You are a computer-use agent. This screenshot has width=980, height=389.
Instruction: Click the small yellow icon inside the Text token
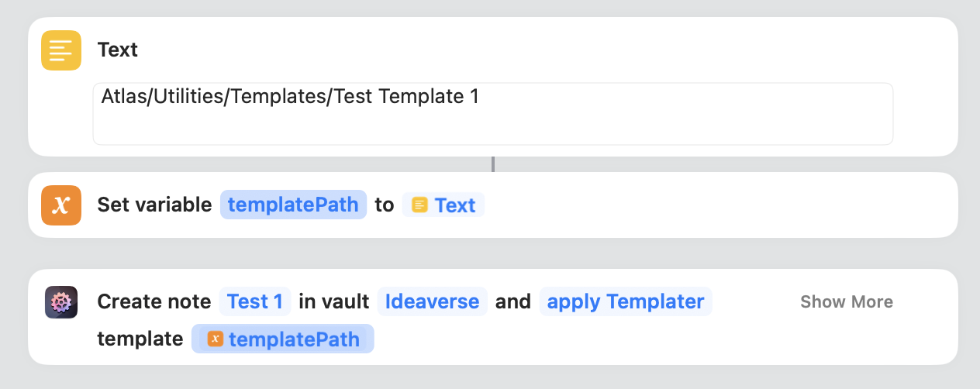(419, 205)
